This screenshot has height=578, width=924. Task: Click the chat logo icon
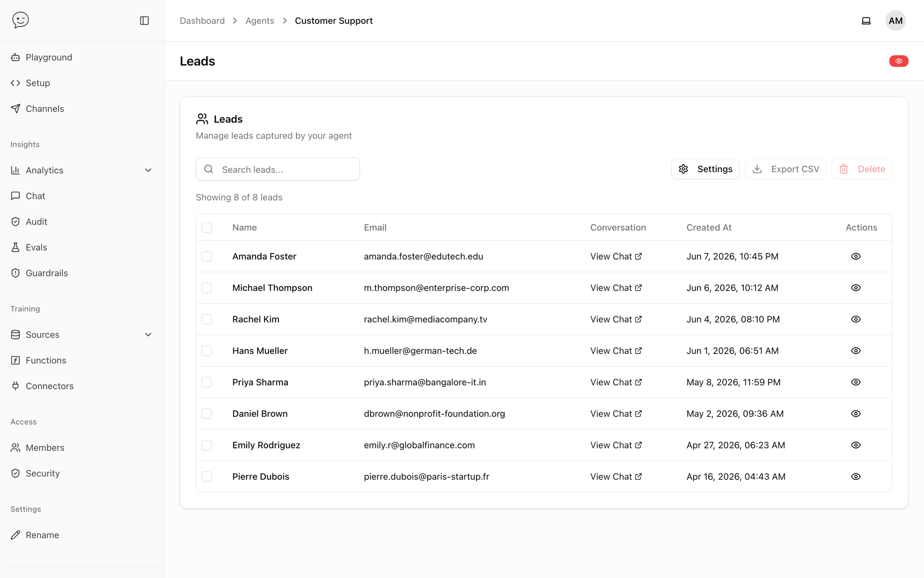coord(20,20)
